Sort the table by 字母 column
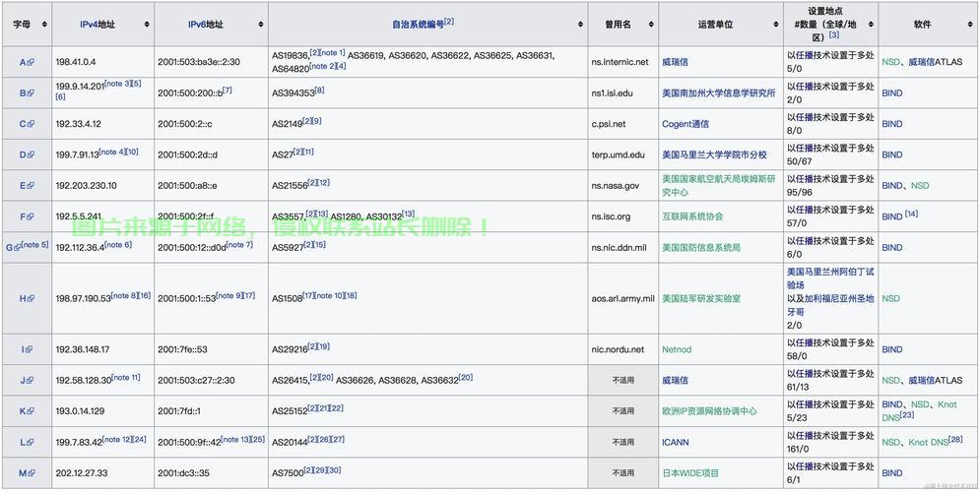The height and width of the screenshot is (492, 980). coord(44,25)
